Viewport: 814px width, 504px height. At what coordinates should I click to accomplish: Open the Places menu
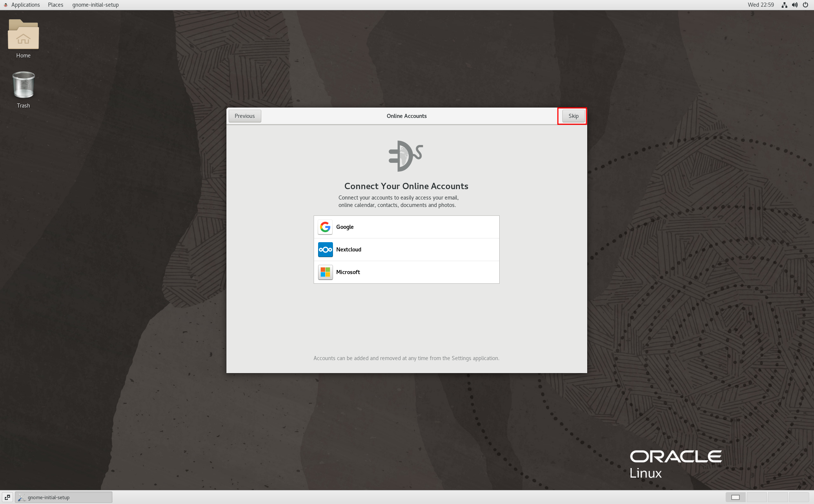point(55,5)
